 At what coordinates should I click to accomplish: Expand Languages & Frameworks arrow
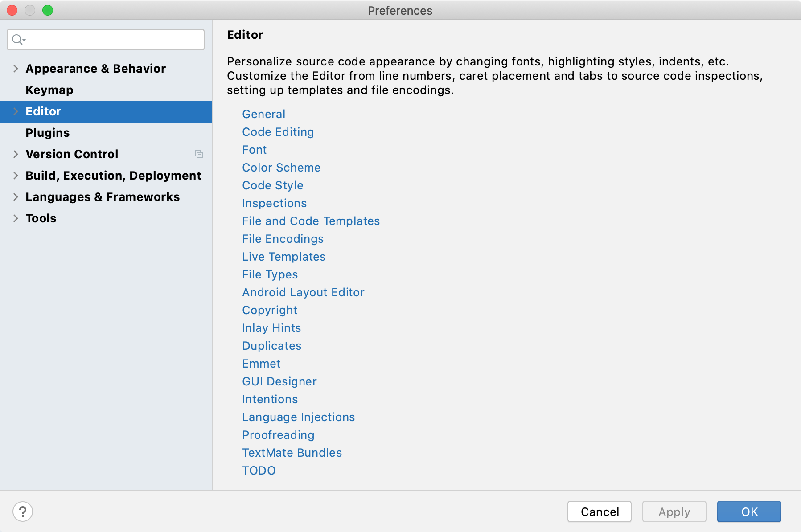(x=16, y=197)
